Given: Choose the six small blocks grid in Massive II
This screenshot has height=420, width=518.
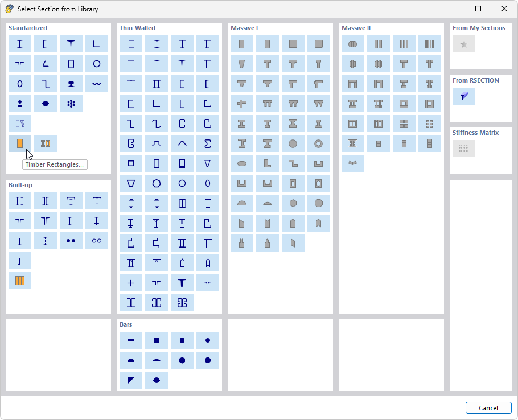Looking at the screenshot, I should 430,123.
